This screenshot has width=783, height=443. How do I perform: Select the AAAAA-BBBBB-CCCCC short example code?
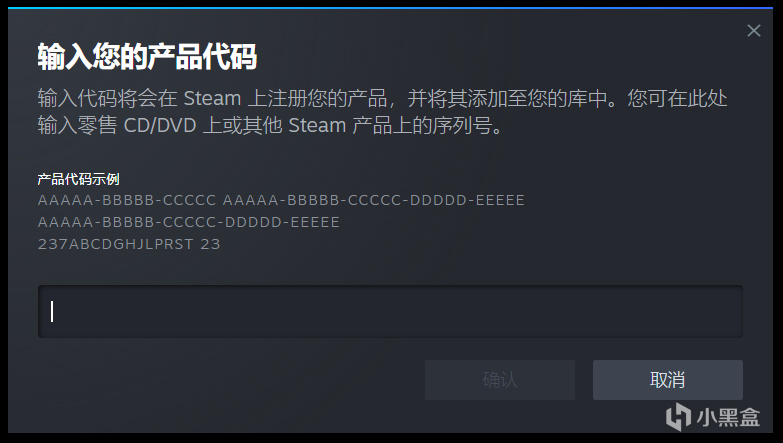tap(127, 200)
